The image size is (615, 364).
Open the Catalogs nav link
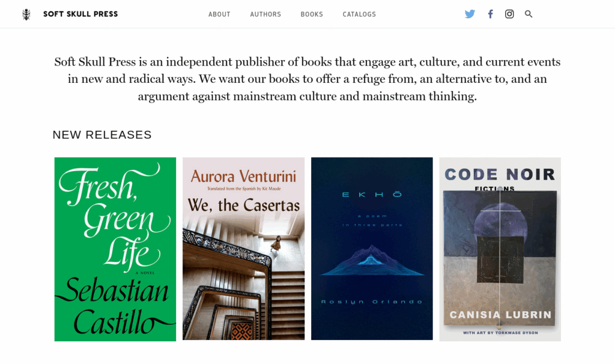click(x=359, y=14)
